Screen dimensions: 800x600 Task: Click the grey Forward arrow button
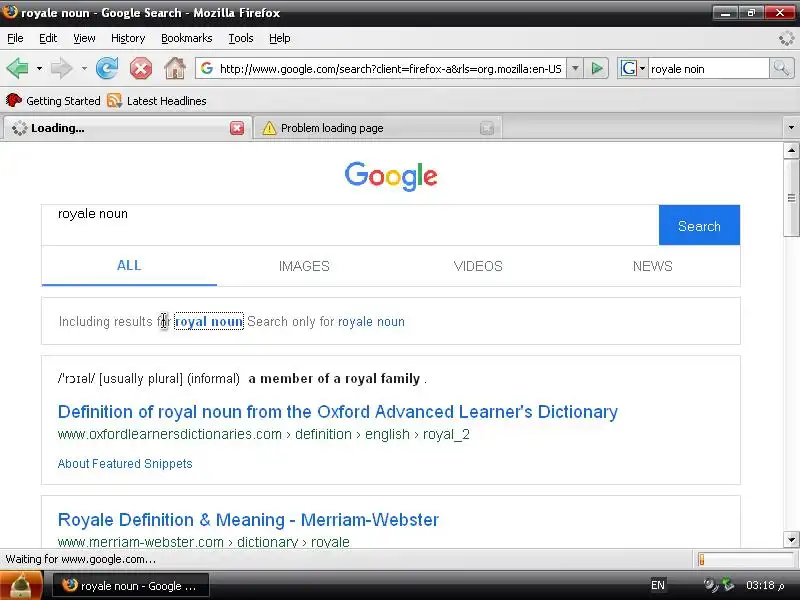coord(62,68)
